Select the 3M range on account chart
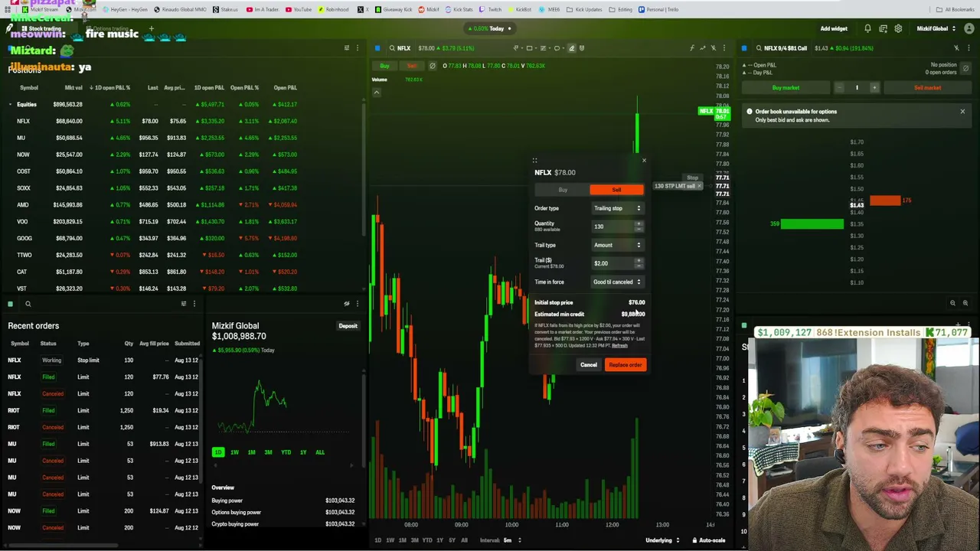Screen dimensions: 980x551 pos(268,452)
